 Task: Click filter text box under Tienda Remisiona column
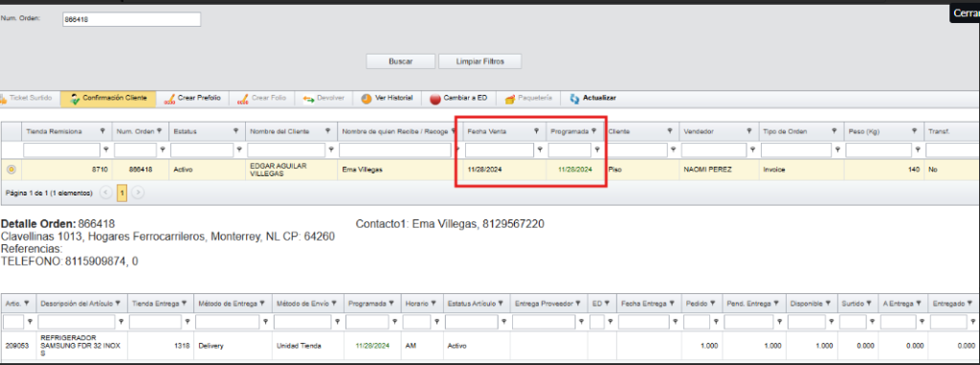click(62, 150)
